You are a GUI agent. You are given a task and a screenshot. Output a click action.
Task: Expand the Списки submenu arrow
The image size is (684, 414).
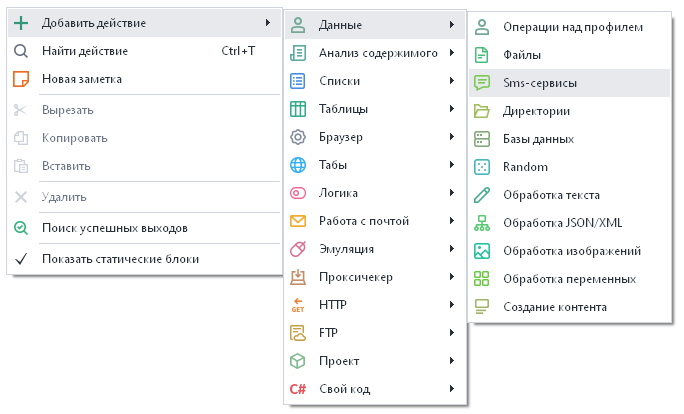452,81
